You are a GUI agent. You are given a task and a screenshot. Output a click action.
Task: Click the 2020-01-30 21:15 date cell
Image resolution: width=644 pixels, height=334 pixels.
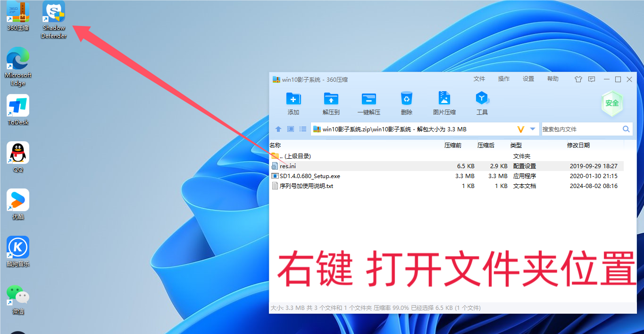594,176
